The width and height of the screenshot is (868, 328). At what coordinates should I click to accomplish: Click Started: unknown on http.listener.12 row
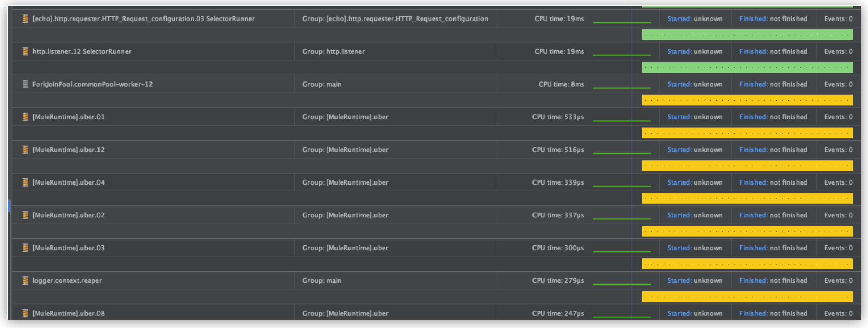[695, 51]
